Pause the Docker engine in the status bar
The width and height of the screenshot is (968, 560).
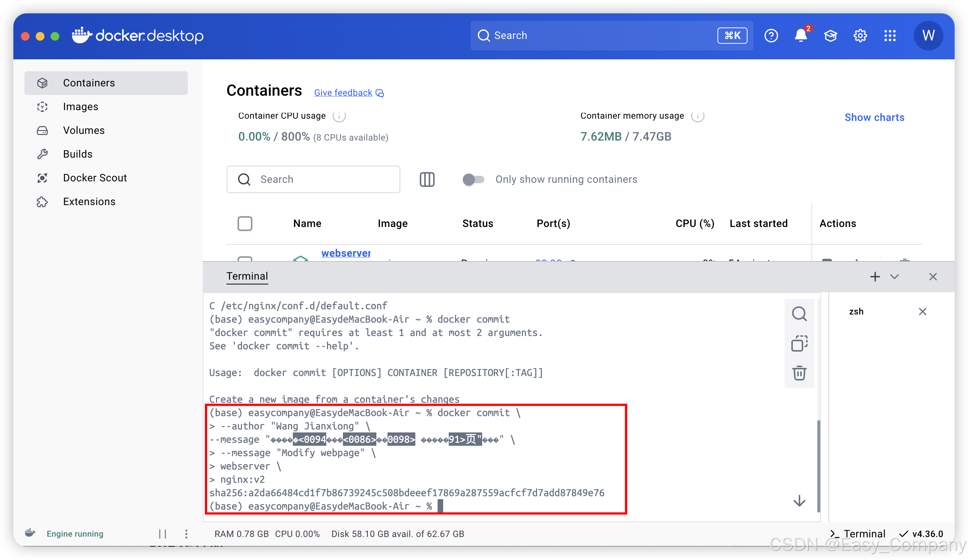point(163,534)
